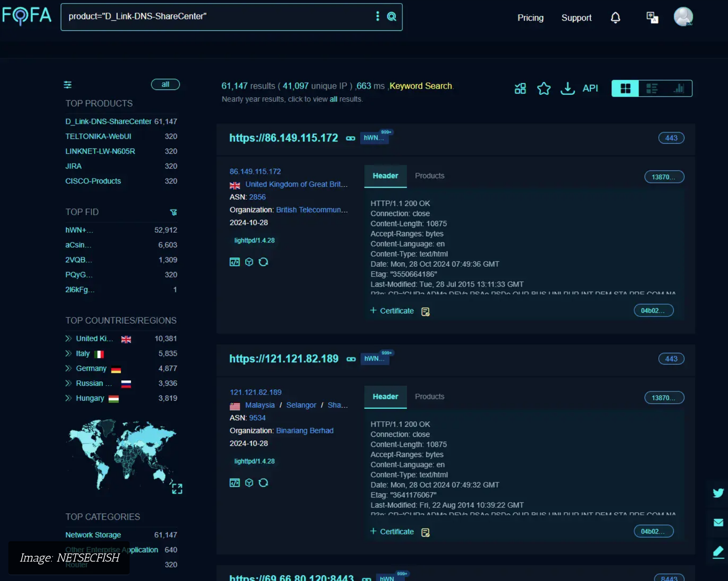Expand the world map to fullscreen

pos(177,488)
